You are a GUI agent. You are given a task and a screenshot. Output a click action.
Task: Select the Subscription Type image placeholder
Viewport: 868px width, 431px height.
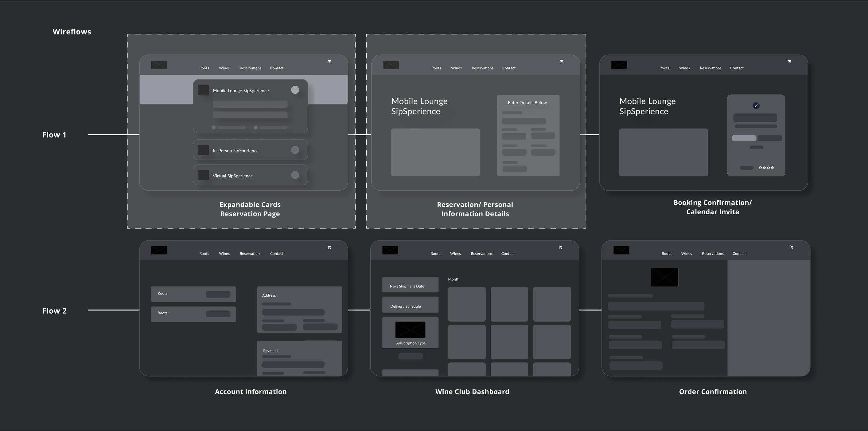point(410,330)
